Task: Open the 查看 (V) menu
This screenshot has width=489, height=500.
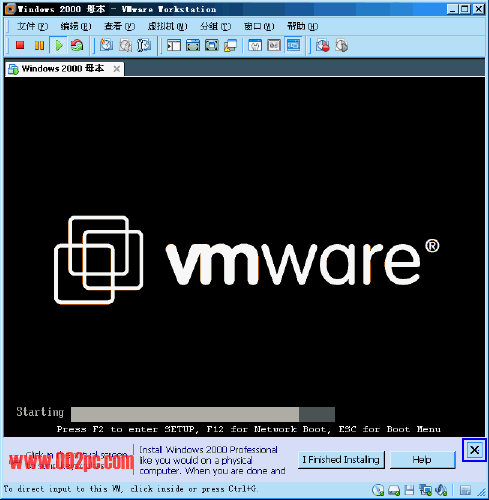Action: [119, 26]
